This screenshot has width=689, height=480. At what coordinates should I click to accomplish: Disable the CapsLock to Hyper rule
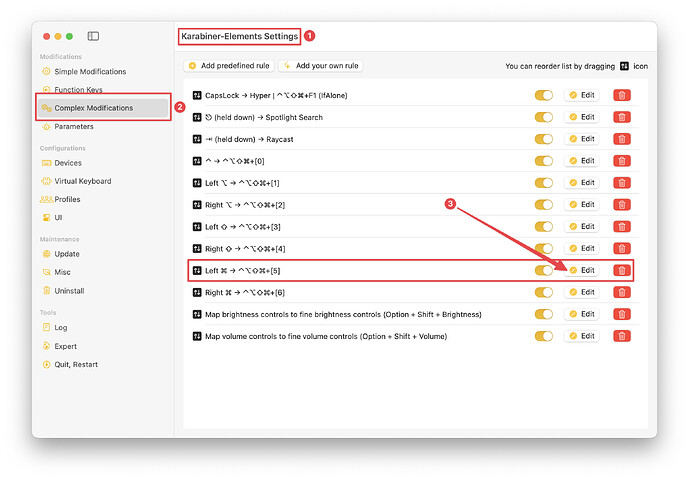(544, 95)
